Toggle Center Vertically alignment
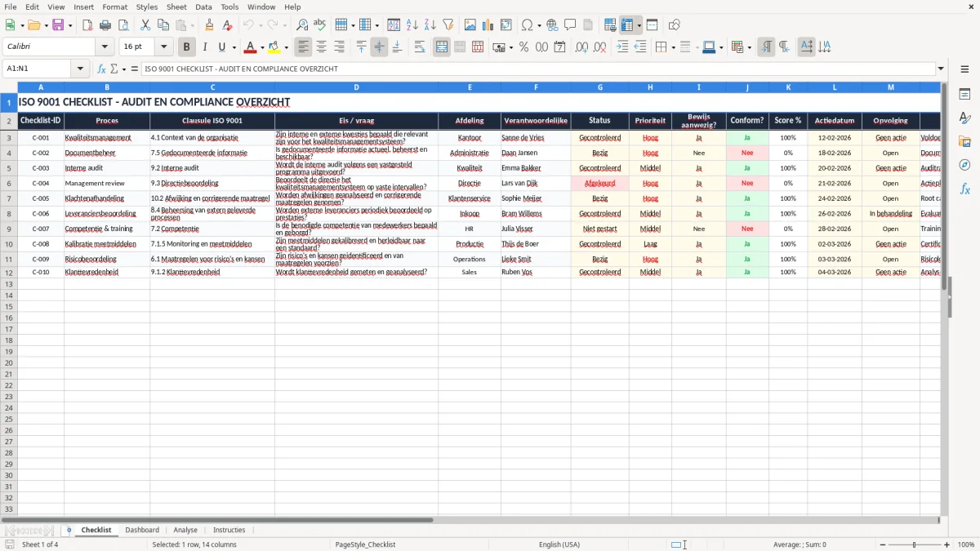980x551 pixels. pyautogui.click(x=379, y=47)
